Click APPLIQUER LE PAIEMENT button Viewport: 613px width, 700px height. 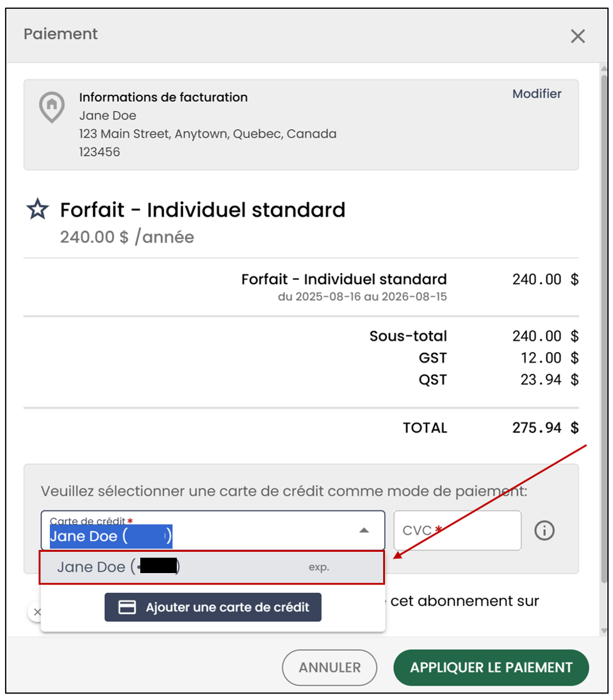[x=491, y=667]
